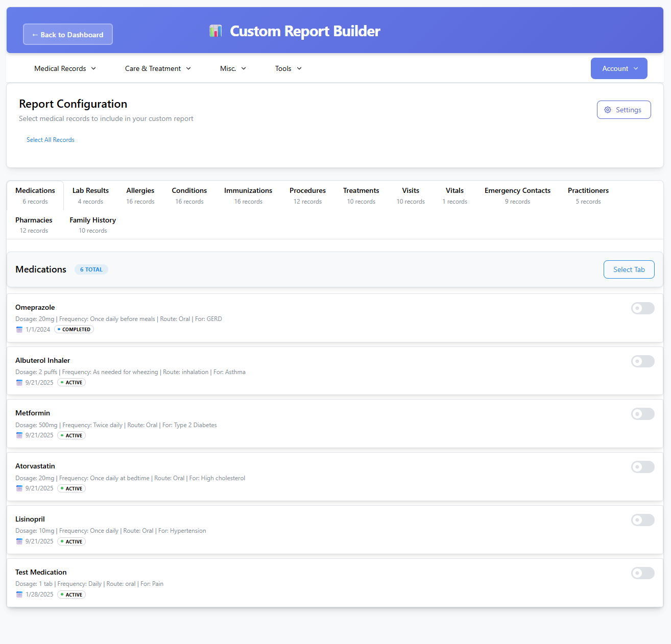This screenshot has height=644, width=671.
Task: Open the Family History tab
Action: click(92, 225)
